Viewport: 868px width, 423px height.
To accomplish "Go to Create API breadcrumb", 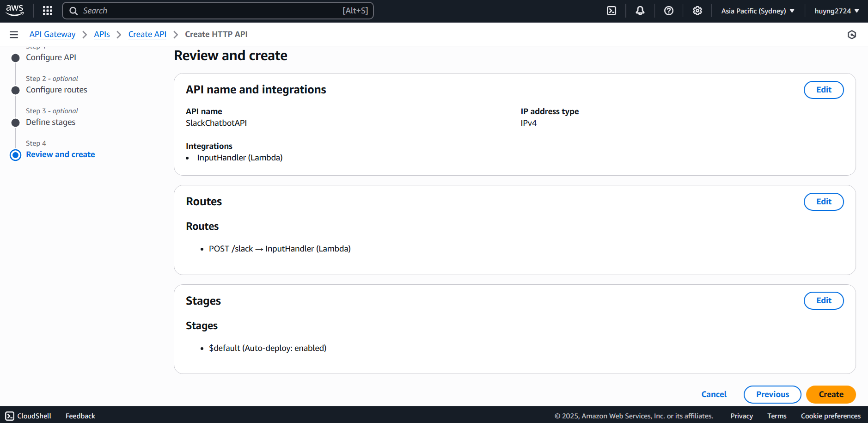I will [147, 34].
